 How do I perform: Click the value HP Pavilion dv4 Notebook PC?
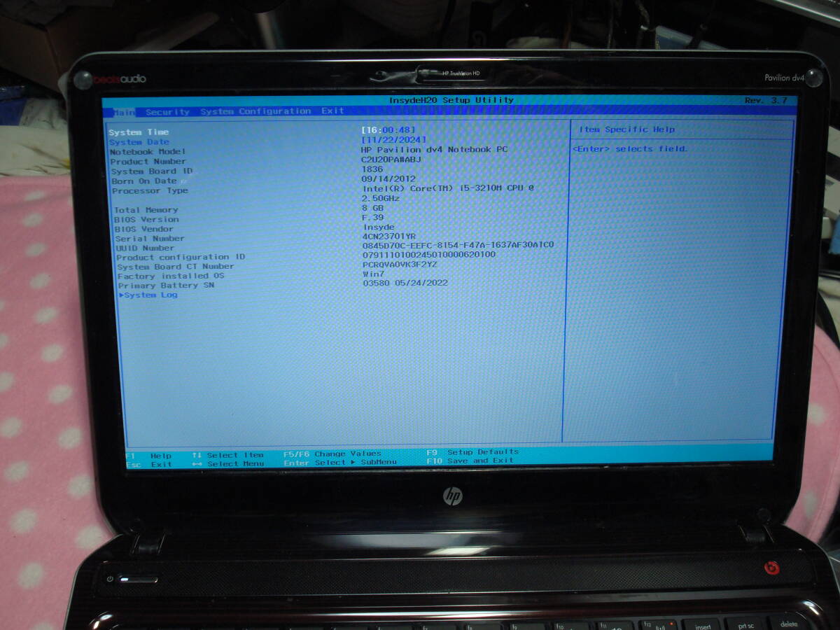(435, 150)
